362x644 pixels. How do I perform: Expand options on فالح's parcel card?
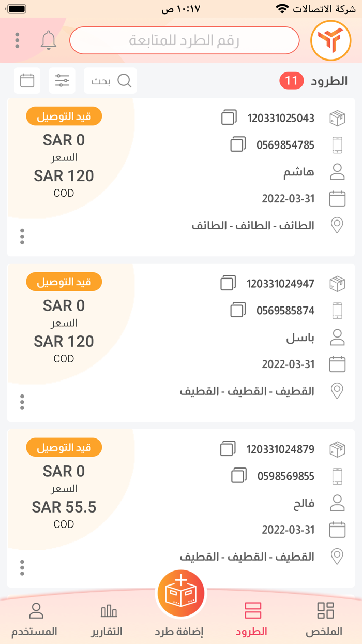pos(22,567)
